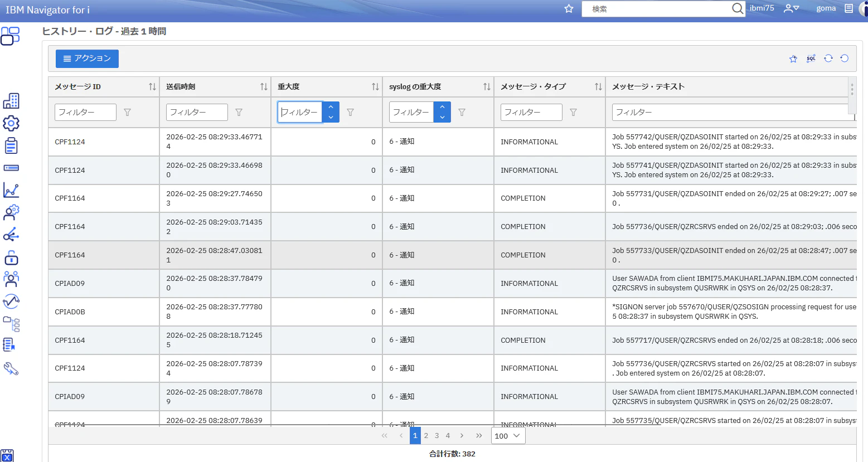868x462 pixels.
Task: Click the 送信時刻 filter field
Action: pyautogui.click(x=197, y=112)
